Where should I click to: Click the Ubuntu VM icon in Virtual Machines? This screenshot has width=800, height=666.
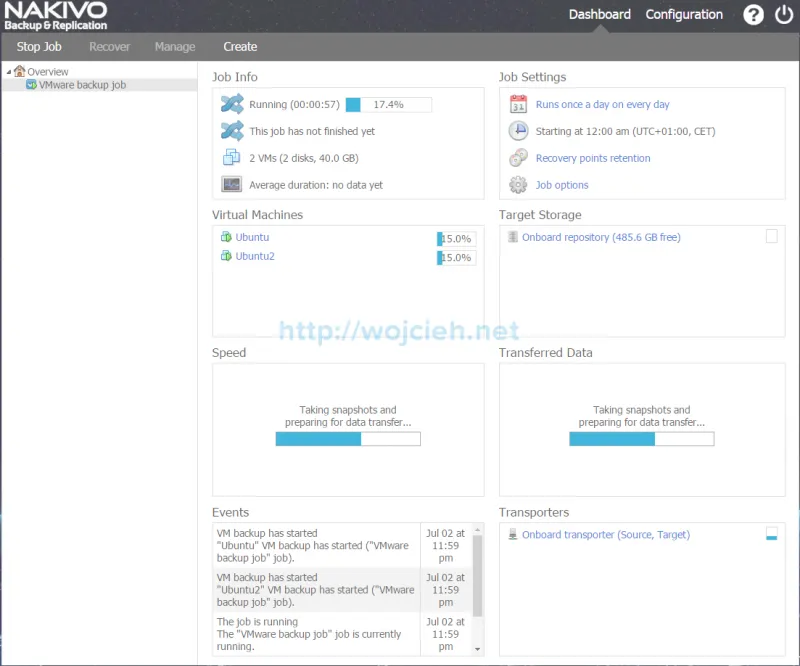pos(226,237)
